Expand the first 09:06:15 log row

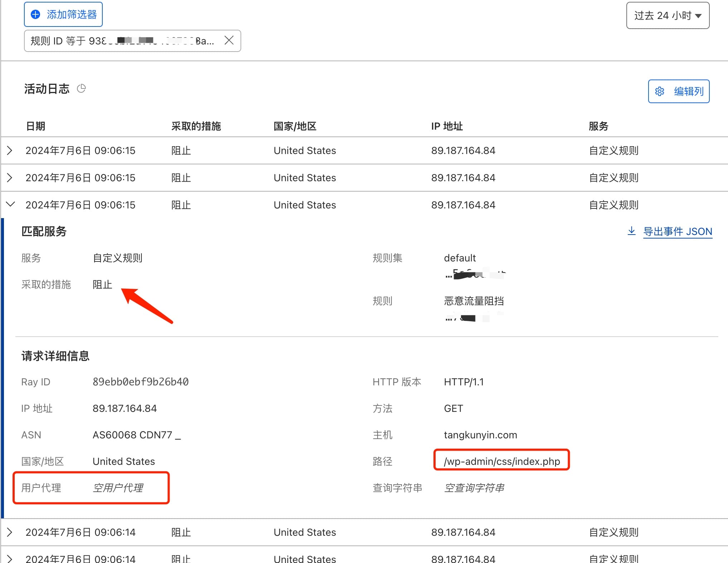(10, 150)
